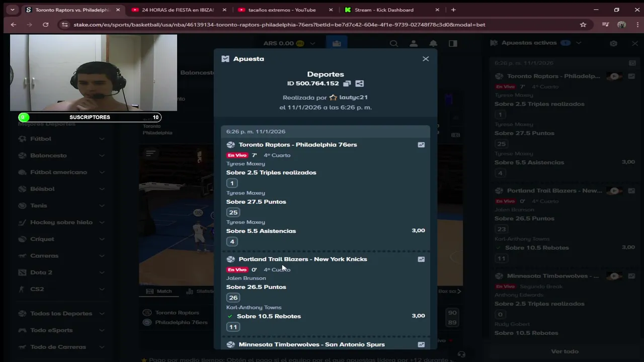
Task: Expand the Todos los Deportes chevron
Action: [102, 314]
